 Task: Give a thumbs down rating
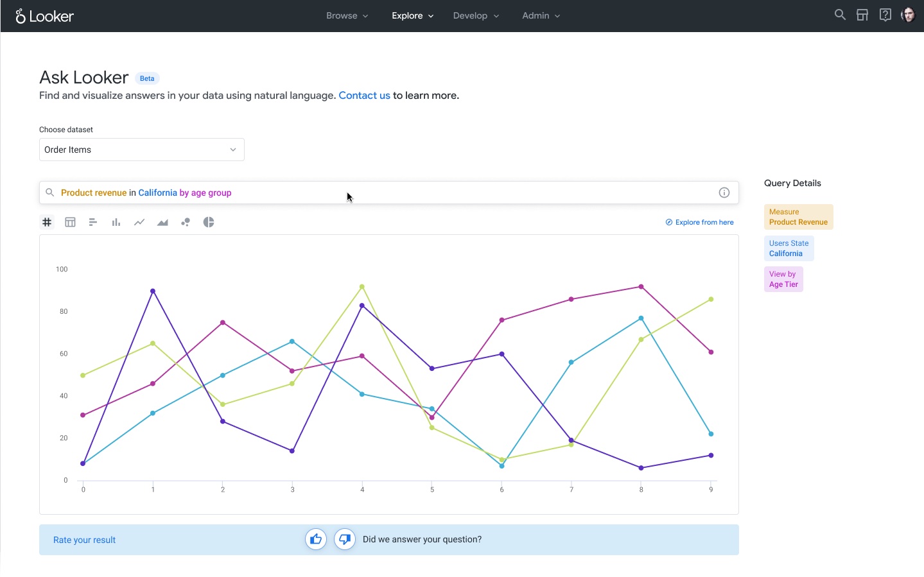(x=345, y=539)
